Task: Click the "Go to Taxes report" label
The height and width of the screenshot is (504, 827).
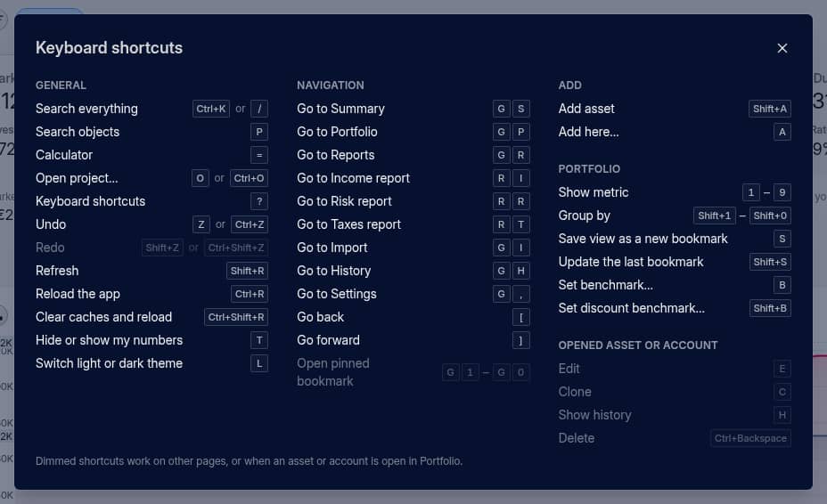Action: pos(348,224)
